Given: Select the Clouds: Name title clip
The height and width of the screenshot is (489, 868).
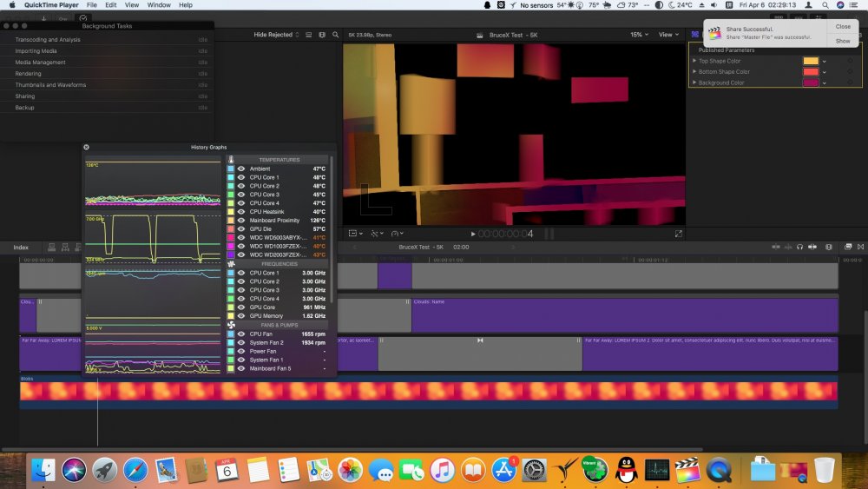Looking at the screenshot, I should coord(624,315).
